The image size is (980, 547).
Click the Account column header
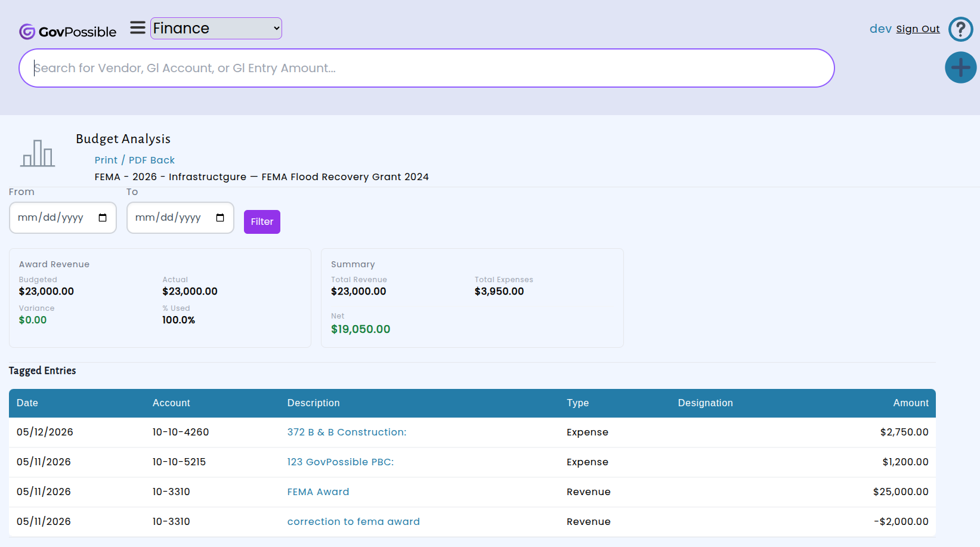(x=171, y=403)
